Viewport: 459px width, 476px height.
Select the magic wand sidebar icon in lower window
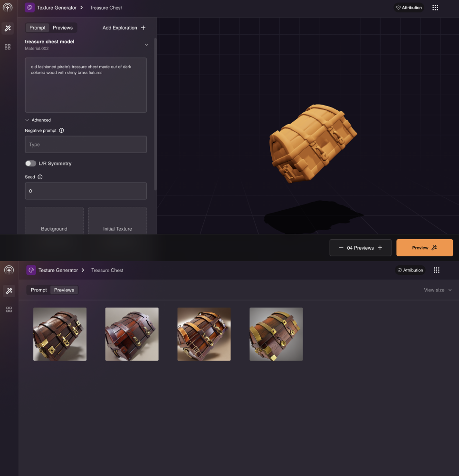pos(9,291)
